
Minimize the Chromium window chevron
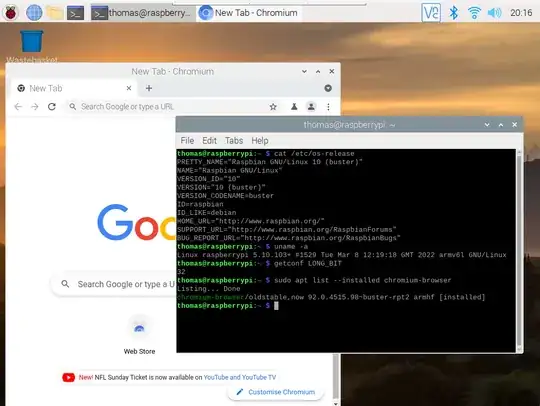(x=304, y=71)
